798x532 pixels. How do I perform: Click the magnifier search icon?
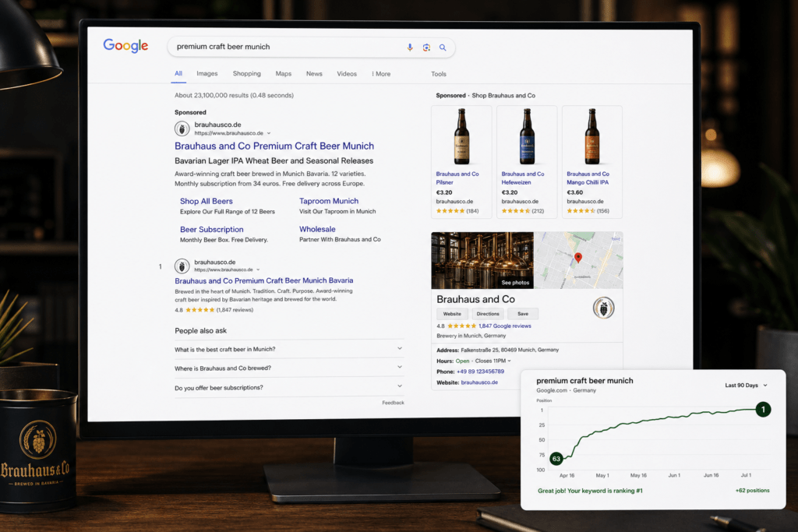click(443, 48)
